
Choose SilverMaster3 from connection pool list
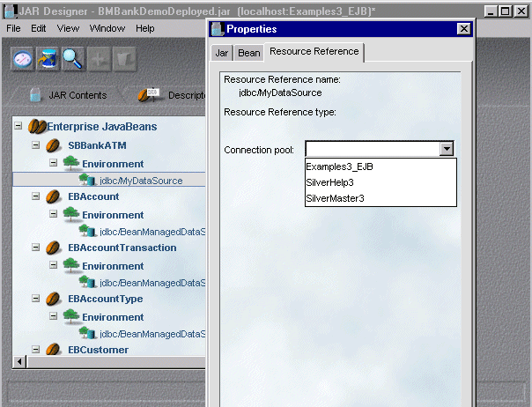pos(381,198)
